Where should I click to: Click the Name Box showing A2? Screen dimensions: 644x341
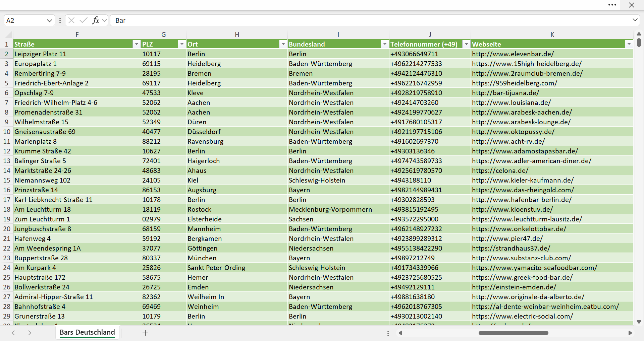(25, 20)
